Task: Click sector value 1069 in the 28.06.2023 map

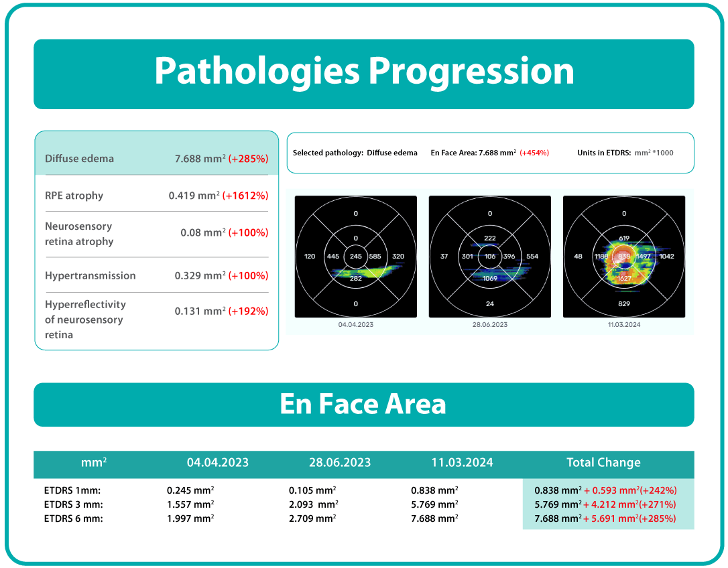Action: 490,279
